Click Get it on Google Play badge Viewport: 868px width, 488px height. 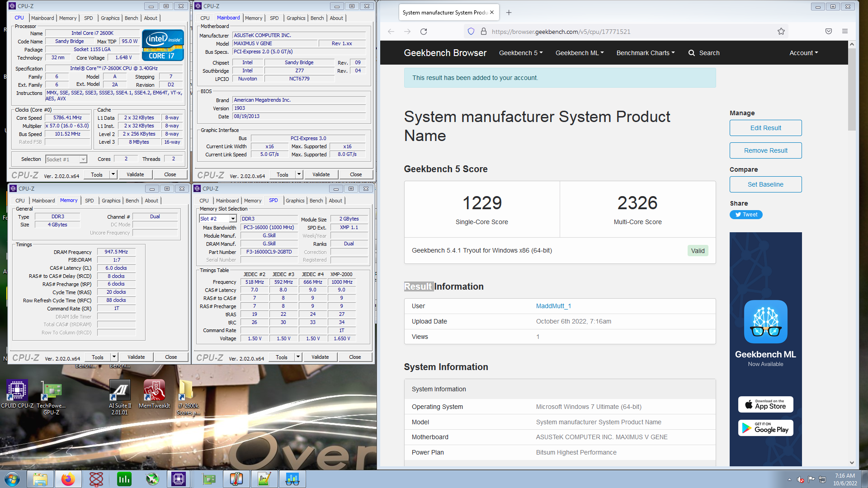[x=766, y=428]
